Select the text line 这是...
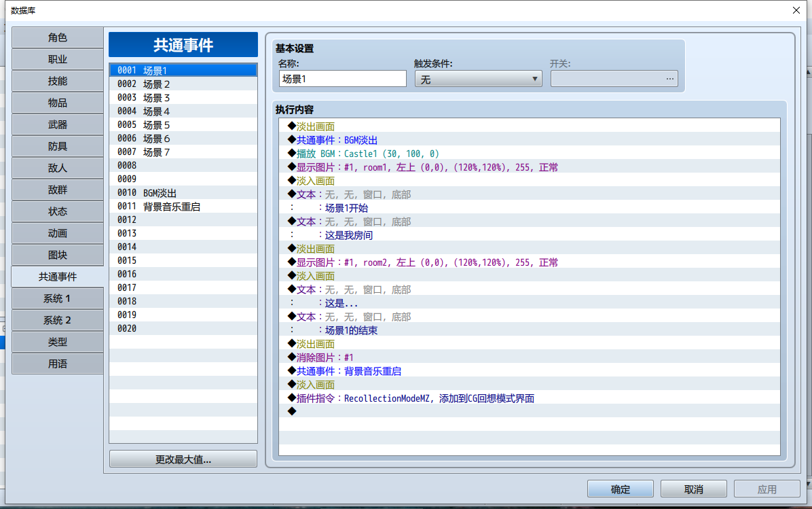This screenshot has height=509, width=812. point(530,302)
